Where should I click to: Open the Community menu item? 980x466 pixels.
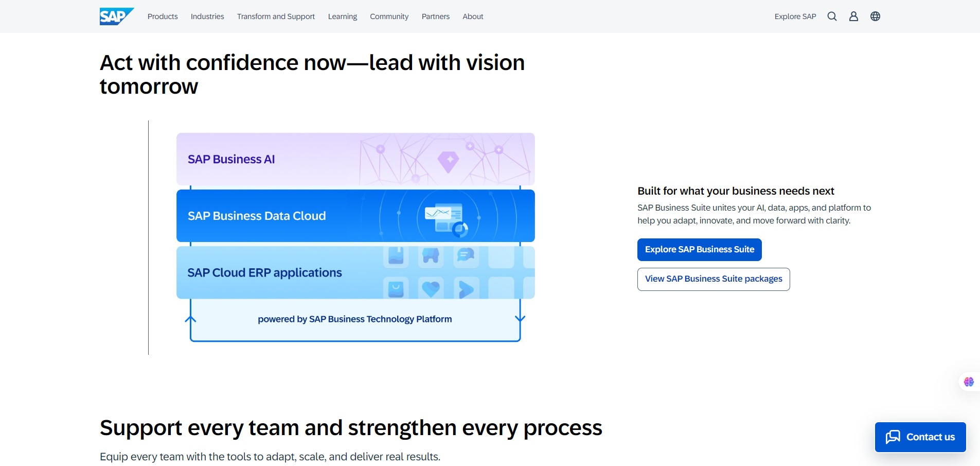[x=389, y=16]
